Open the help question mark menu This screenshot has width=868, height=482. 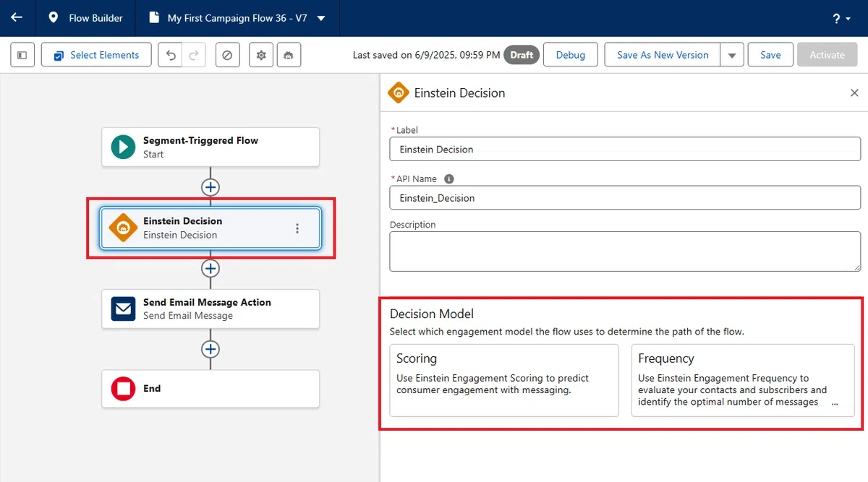pos(841,18)
